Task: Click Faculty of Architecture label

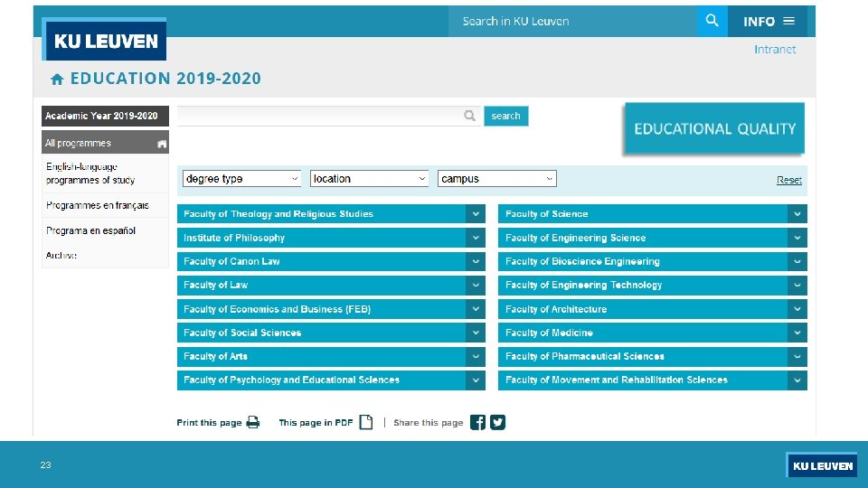Action: coord(556,309)
